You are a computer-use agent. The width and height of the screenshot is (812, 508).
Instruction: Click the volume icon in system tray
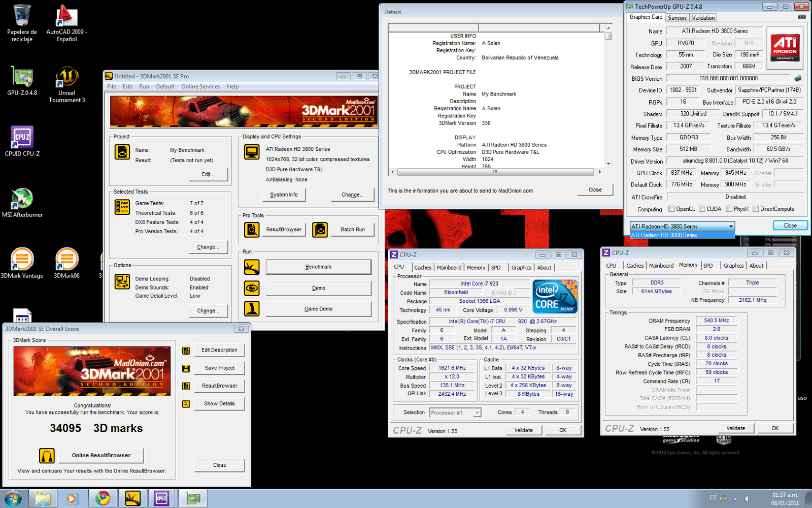[x=747, y=498]
